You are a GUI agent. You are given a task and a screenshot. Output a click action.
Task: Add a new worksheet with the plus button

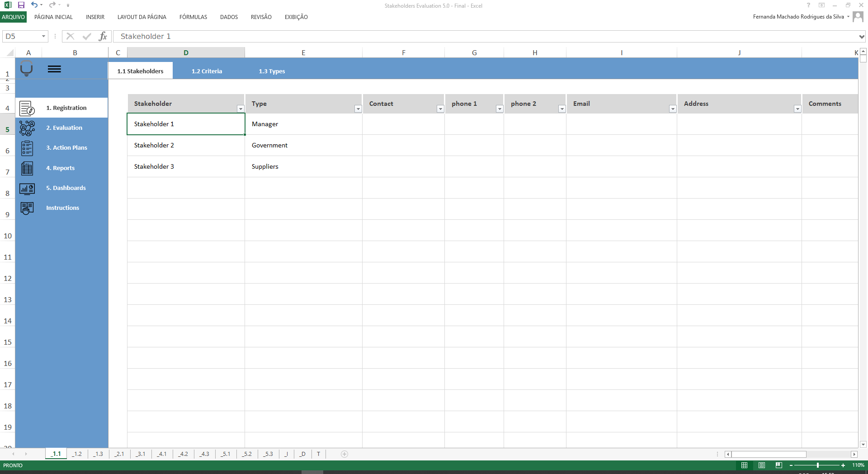point(344,454)
